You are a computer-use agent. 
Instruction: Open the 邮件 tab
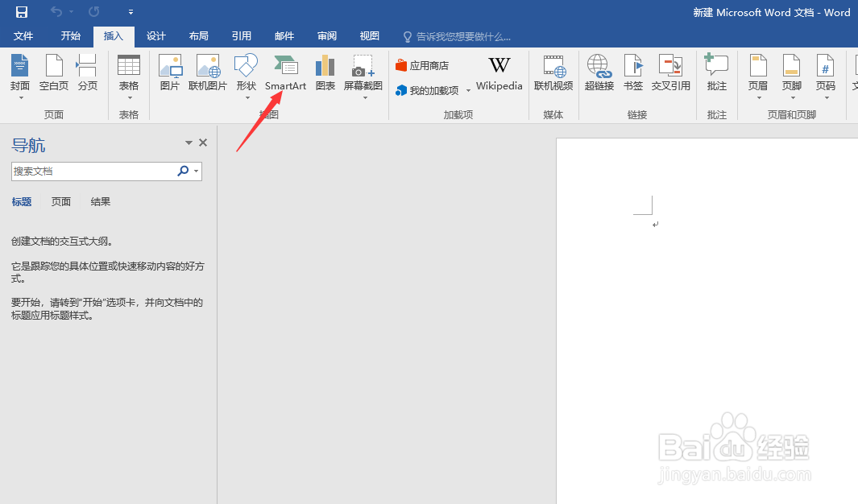pyautogui.click(x=284, y=36)
